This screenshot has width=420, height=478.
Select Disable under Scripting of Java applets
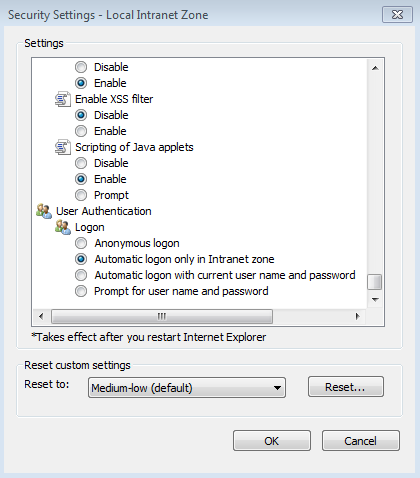pyautogui.click(x=81, y=163)
